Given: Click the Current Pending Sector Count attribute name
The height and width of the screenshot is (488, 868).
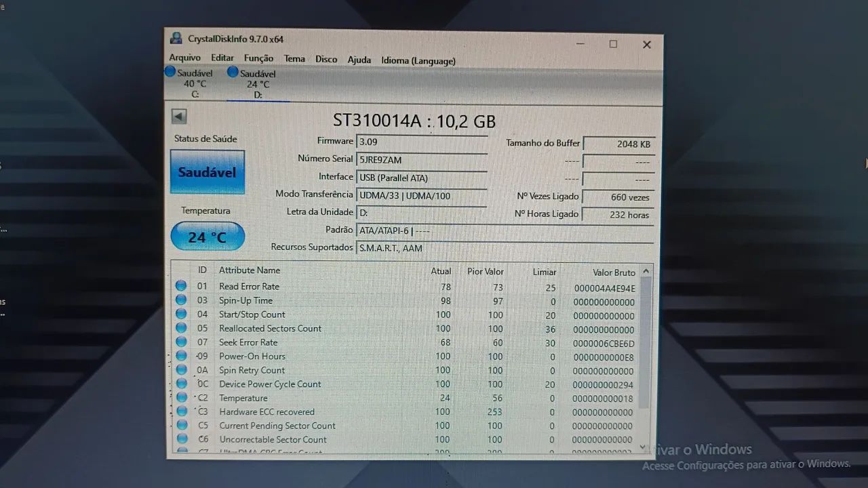Looking at the screenshot, I should click(x=277, y=426).
